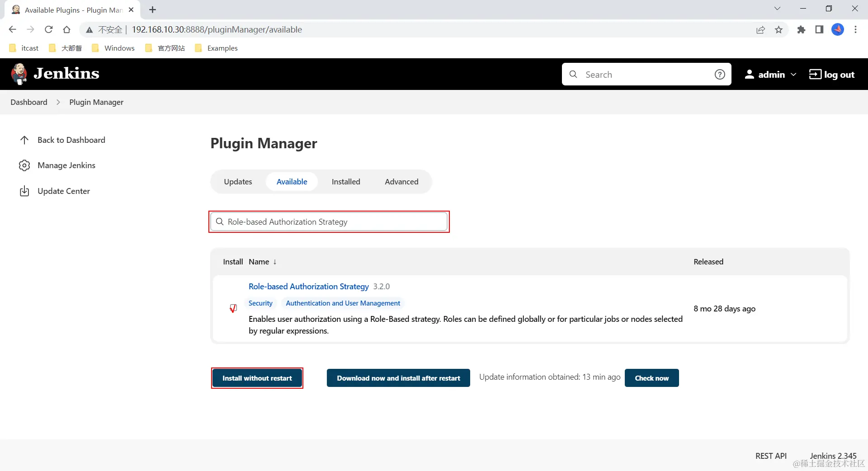Click the plugin filter search field
The image size is (868, 471).
click(329, 222)
